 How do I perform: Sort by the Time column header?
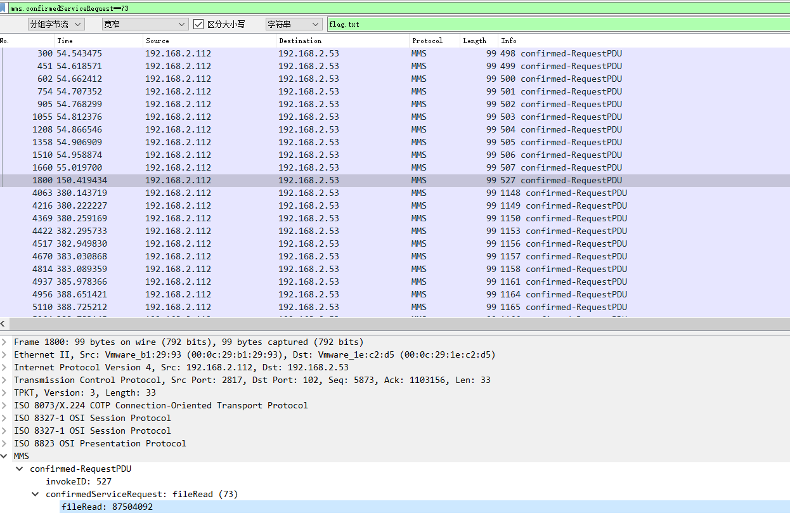pos(98,41)
